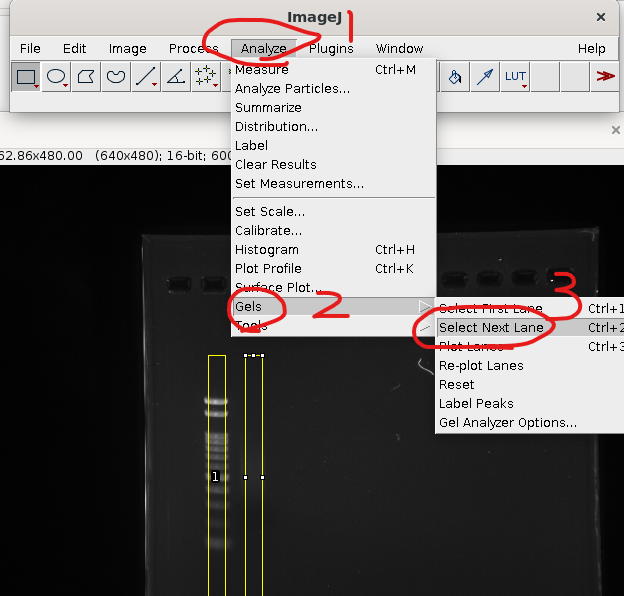Choose Measure from Analyze menu

pos(333,70)
